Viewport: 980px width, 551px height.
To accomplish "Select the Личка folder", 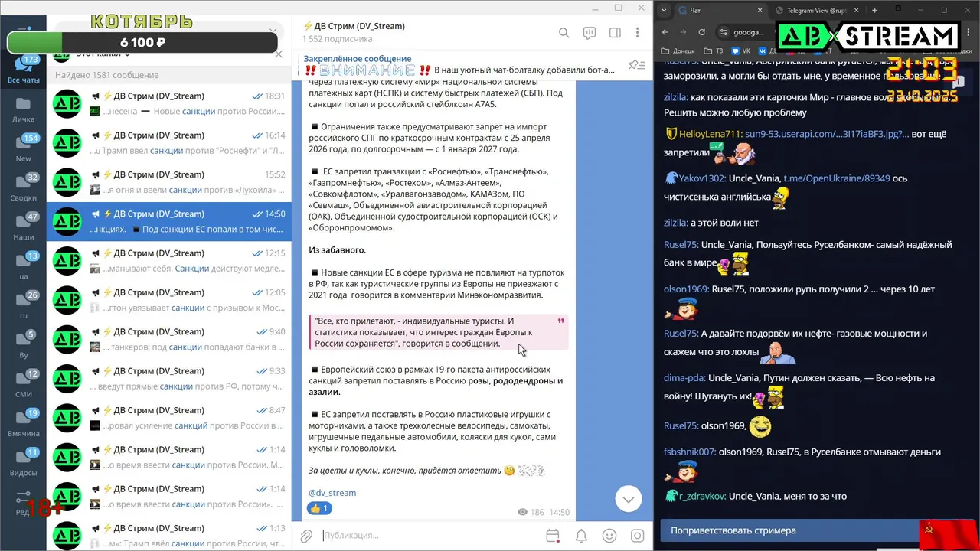I will click(24, 109).
